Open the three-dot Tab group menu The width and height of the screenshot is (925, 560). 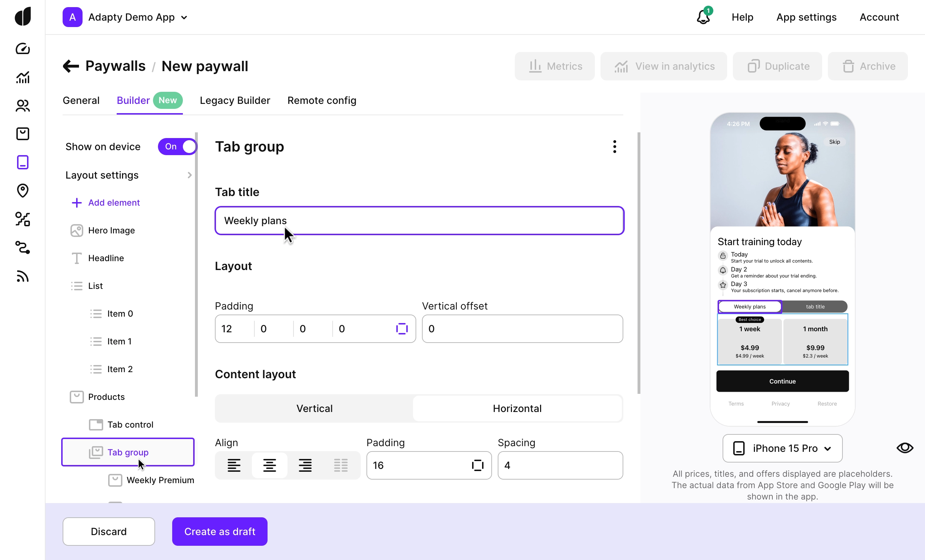click(x=614, y=147)
